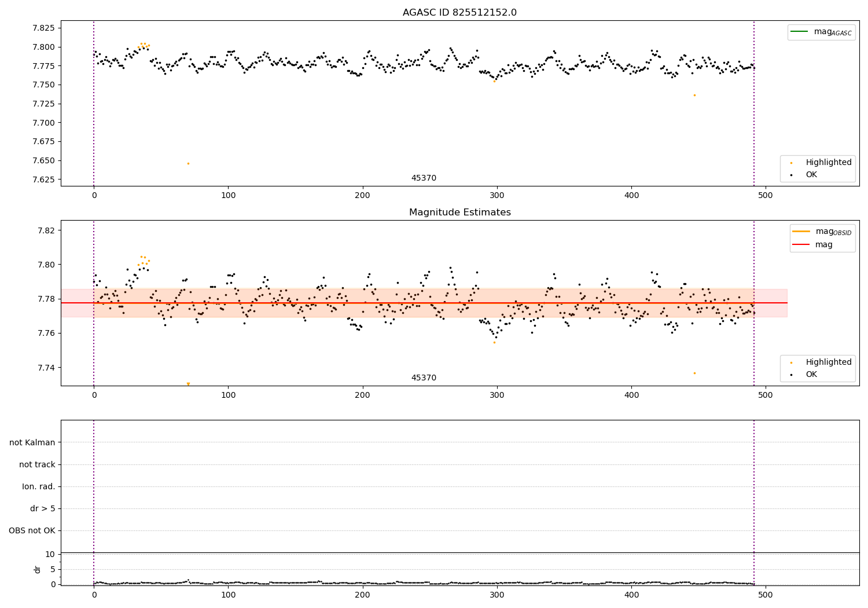Click the 'dr > 5' axis label
This screenshot has height=608, width=868.
(43, 509)
